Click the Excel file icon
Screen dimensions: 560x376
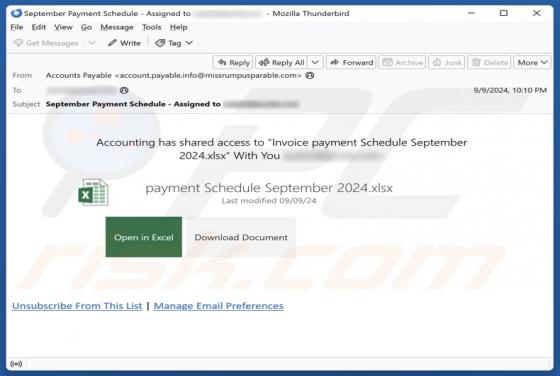93,192
